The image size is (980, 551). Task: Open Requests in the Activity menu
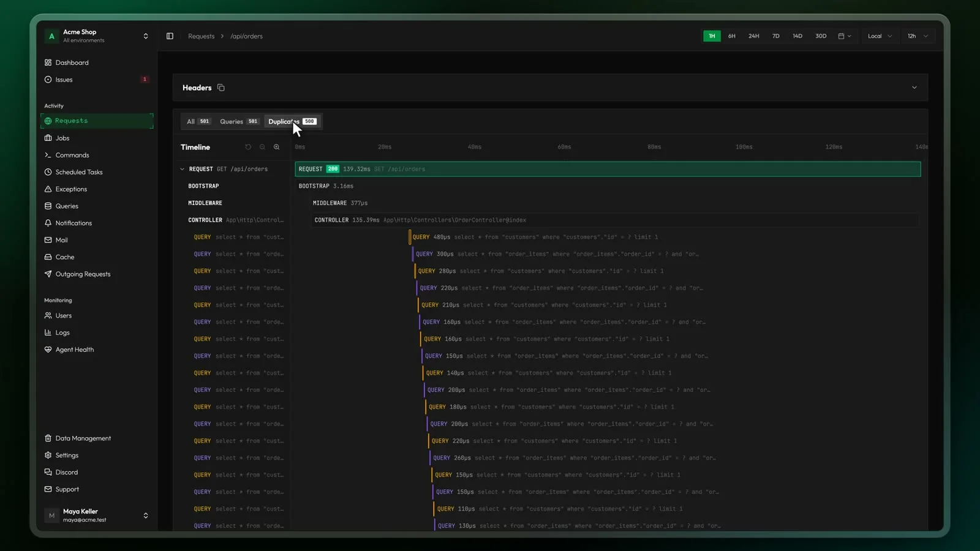[97, 121]
